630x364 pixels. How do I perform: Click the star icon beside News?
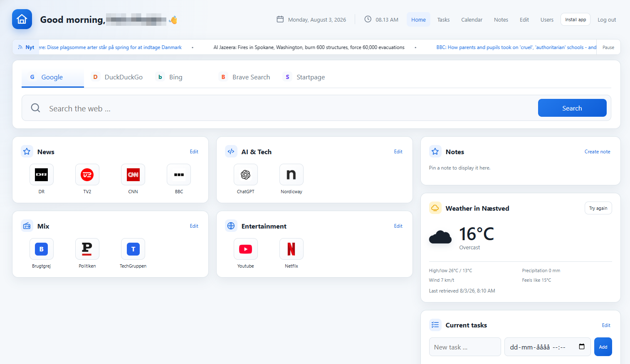[x=27, y=152]
